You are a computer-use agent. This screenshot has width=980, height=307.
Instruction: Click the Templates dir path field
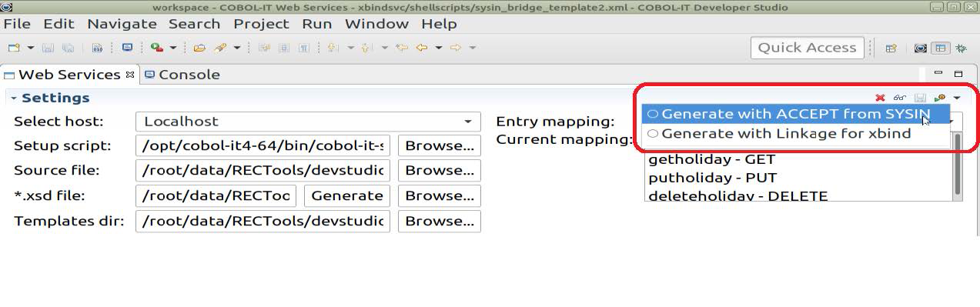(x=263, y=222)
